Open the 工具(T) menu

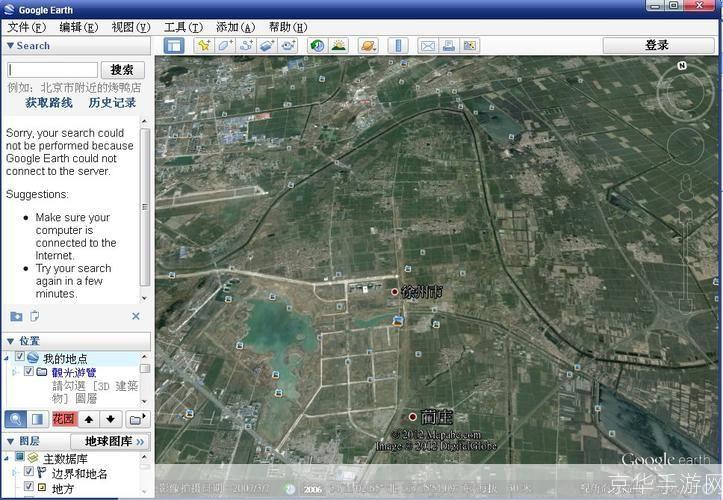[183, 27]
